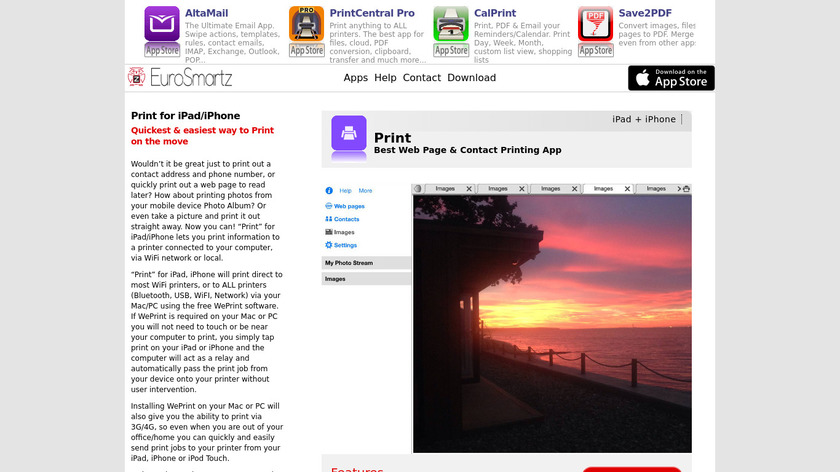840x472 pixels.
Task: Open the gray Images album row
Action: [x=366, y=279]
